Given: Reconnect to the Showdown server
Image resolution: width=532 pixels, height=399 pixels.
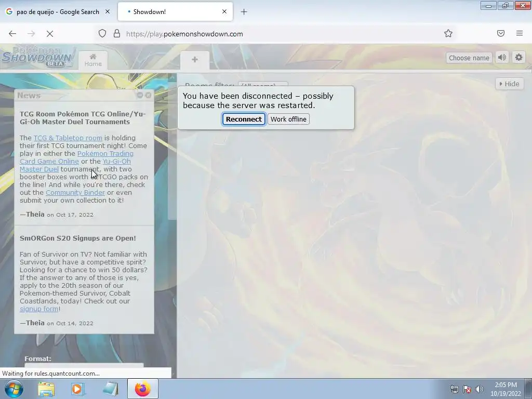Looking at the screenshot, I should pos(244,119).
